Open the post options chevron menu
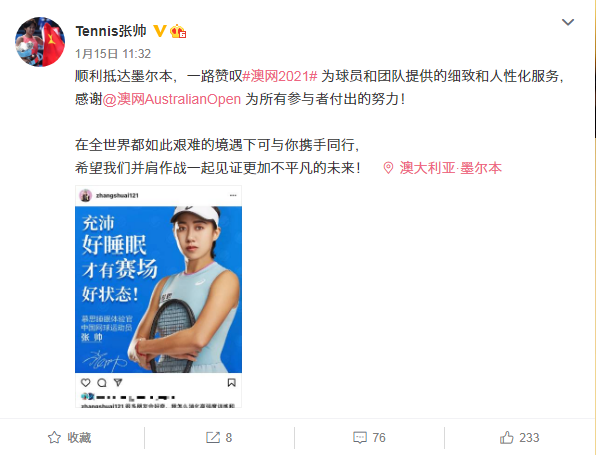 coord(568,22)
